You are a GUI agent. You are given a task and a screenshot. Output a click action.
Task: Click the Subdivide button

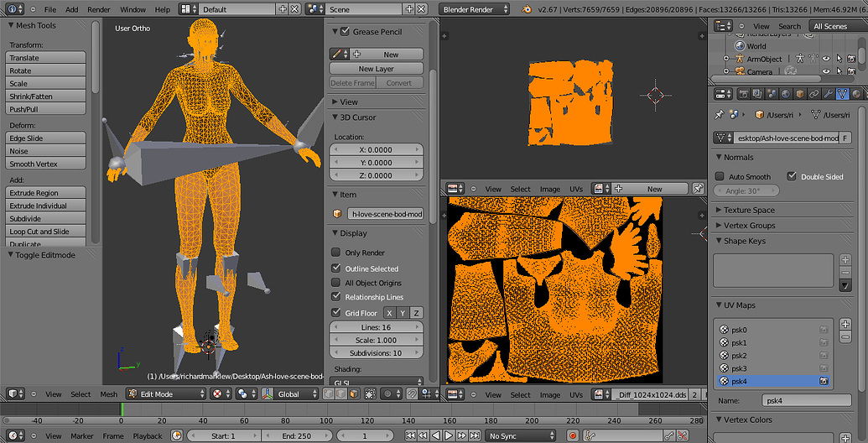(46, 218)
